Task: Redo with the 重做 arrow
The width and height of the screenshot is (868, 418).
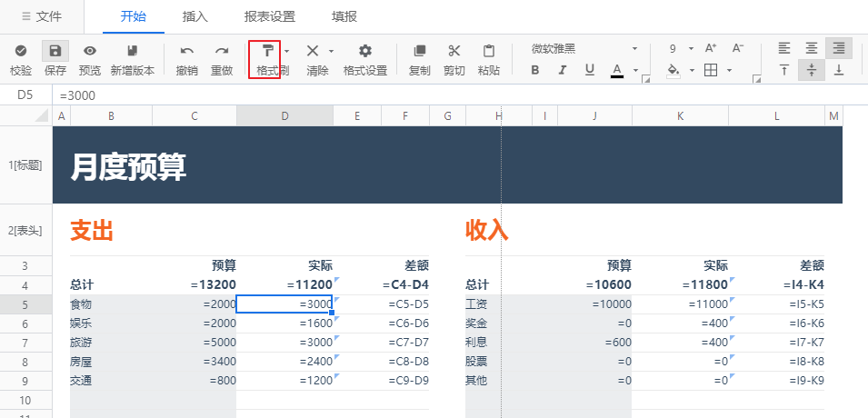Action: (222, 51)
